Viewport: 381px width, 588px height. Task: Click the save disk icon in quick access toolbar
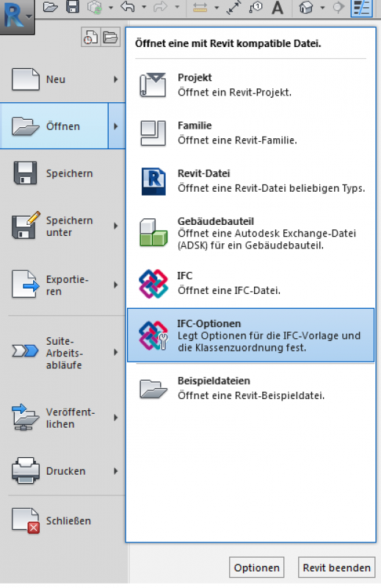(x=72, y=7)
